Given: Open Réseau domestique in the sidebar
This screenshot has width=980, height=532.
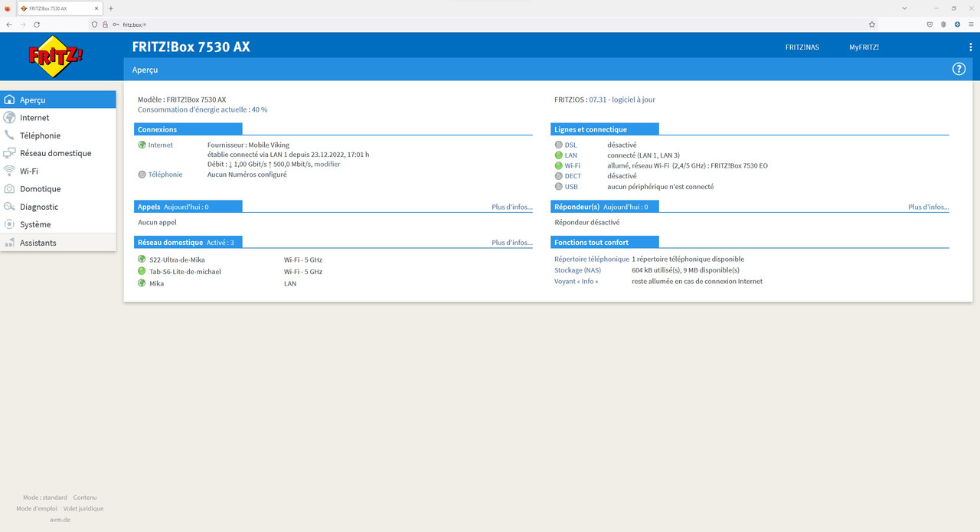Looking at the screenshot, I should (x=58, y=153).
